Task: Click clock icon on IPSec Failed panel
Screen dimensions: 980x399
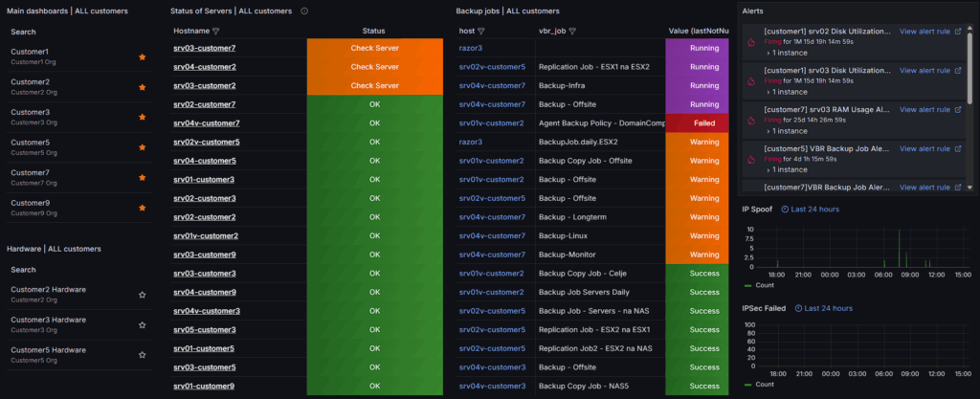Action: pyautogui.click(x=796, y=308)
